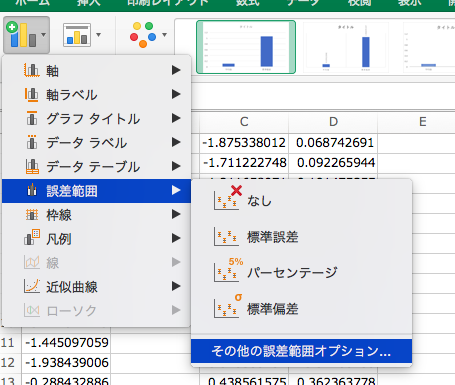Click the 近似曲線 trendline icon

tap(32, 286)
